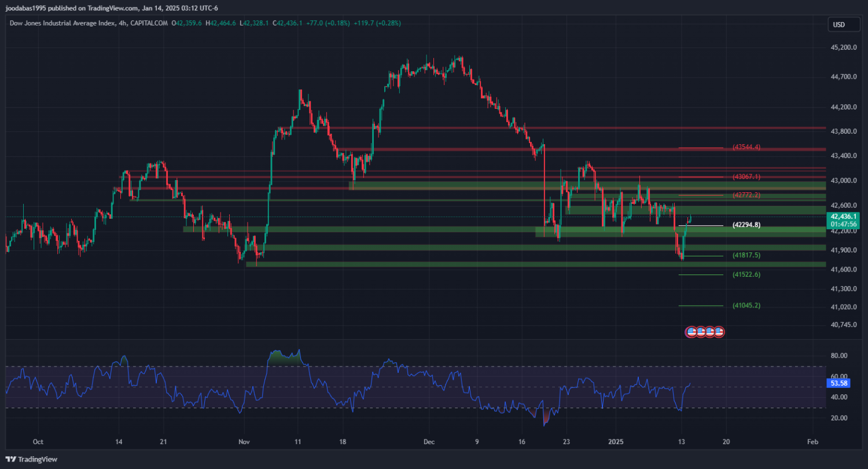Select the red resistance label 43067.1
Viewport: 868px width, 469px height.
pos(746,177)
